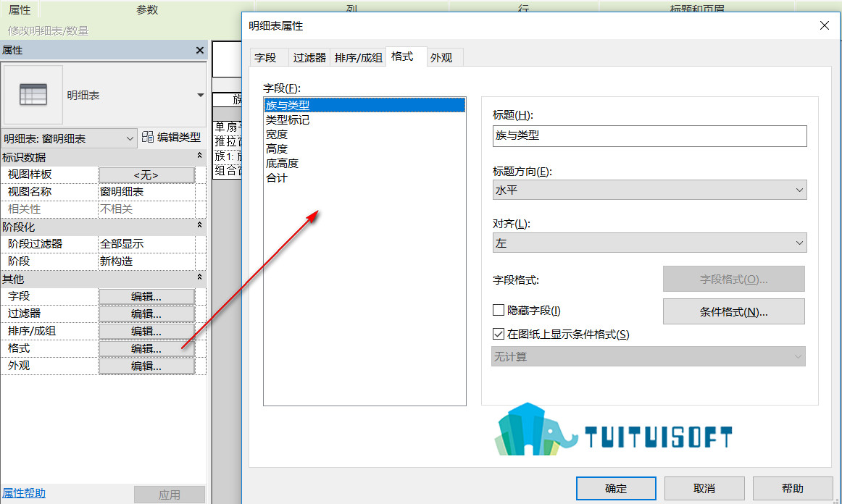This screenshot has height=504, width=842.
Task: Open the 无计算 calculation dropdown
Action: 648,356
